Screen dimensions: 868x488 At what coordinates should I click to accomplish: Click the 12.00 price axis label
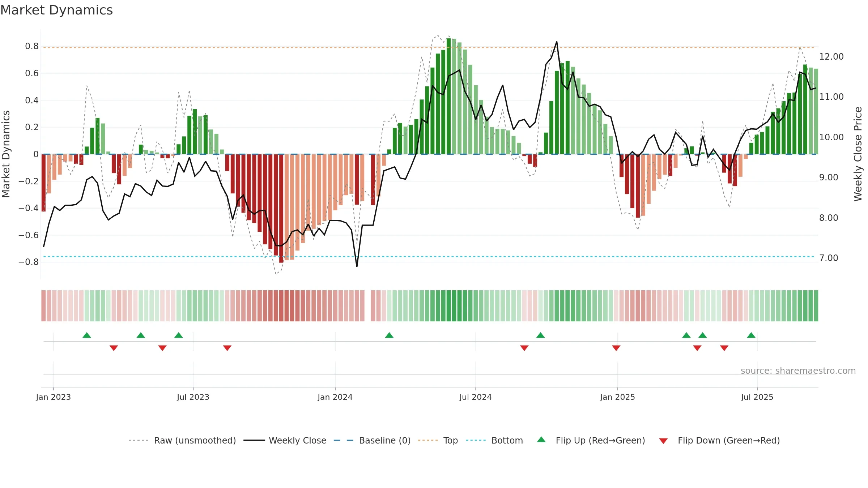pyautogui.click(x=831, y=56)
